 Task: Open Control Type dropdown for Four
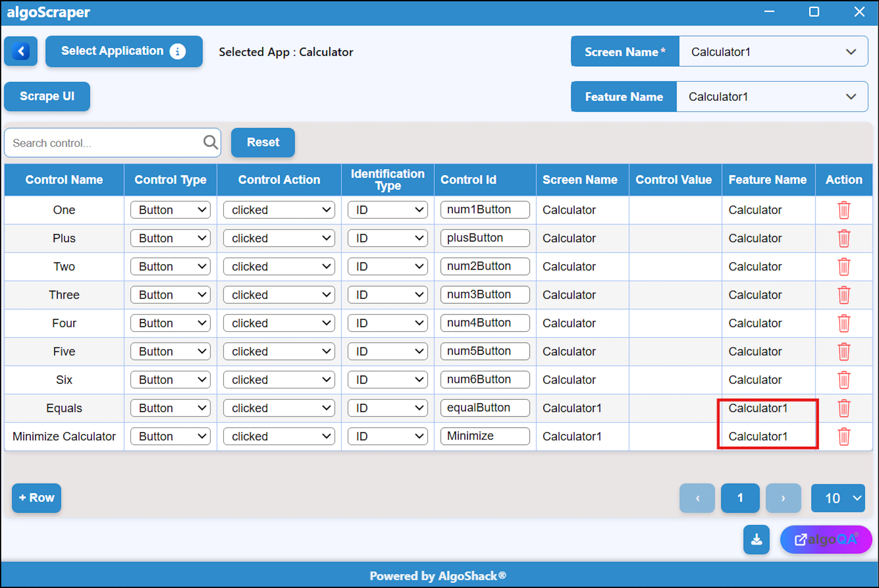[x=170, y=323]
